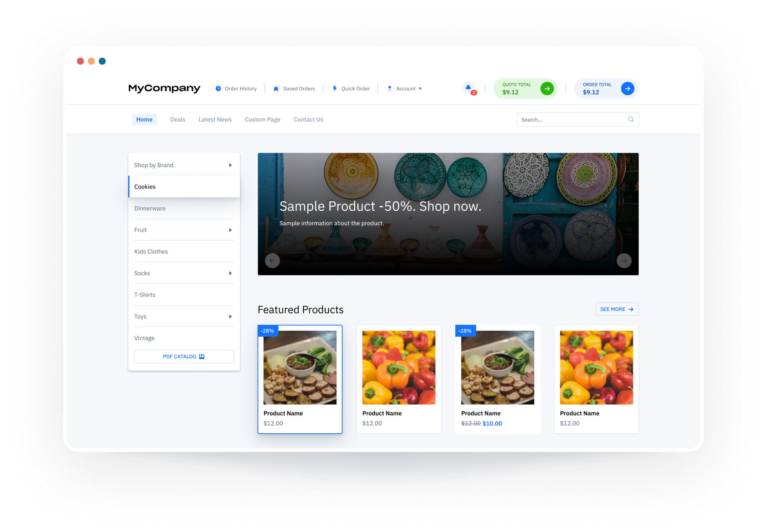Click the PDF Catalog download icon
This screenshot has height=532, width=767.
(202, 356)
